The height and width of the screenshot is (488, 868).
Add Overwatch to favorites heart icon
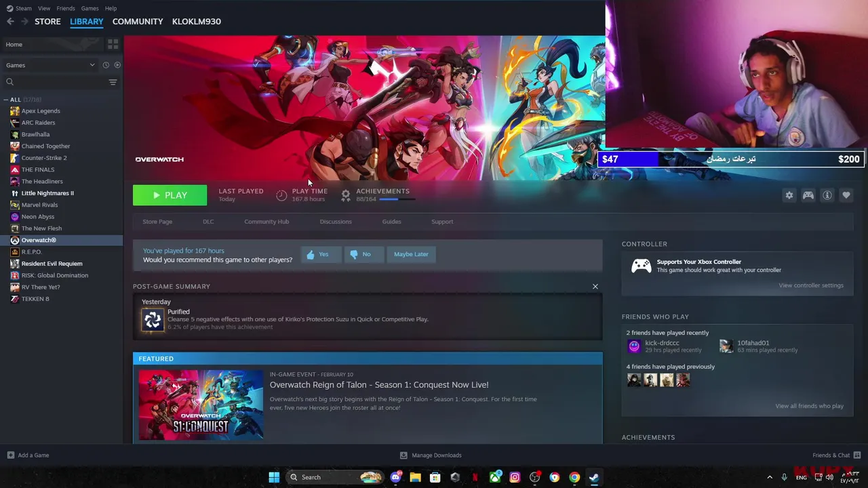(x=846, y=195)
